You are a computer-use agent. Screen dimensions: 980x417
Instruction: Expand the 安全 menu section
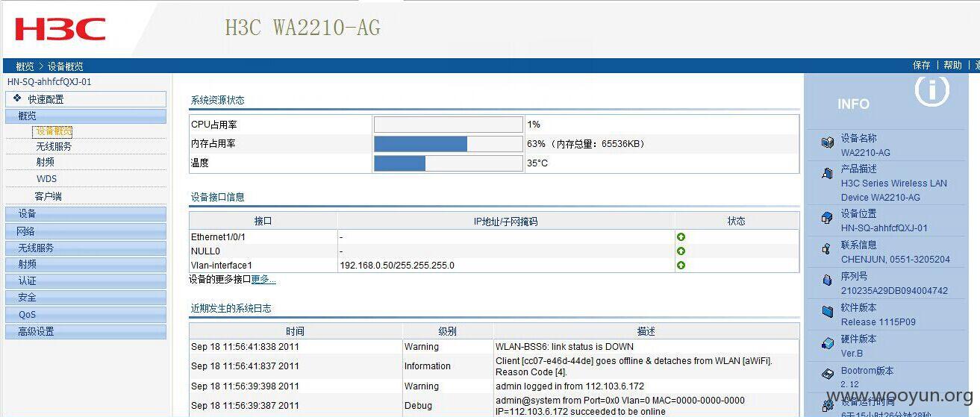click(x=86, y=298)
